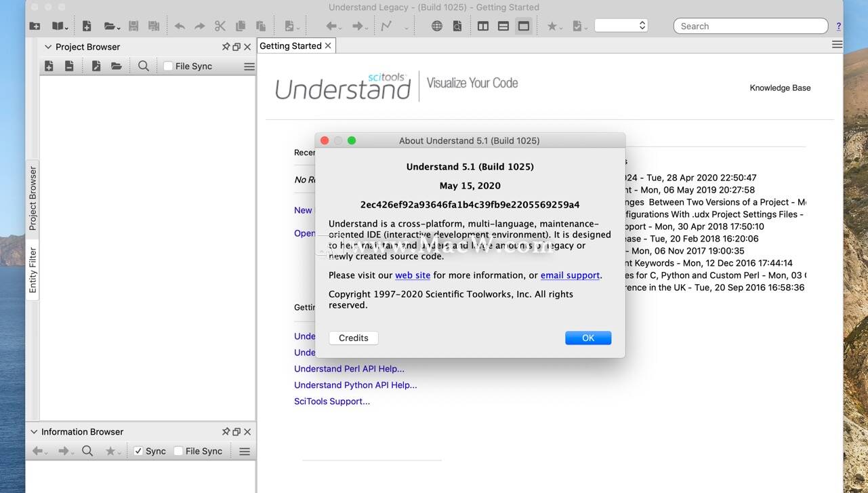Pin the Information Browser panel
The image size is (868, 493).
(226, 431)
